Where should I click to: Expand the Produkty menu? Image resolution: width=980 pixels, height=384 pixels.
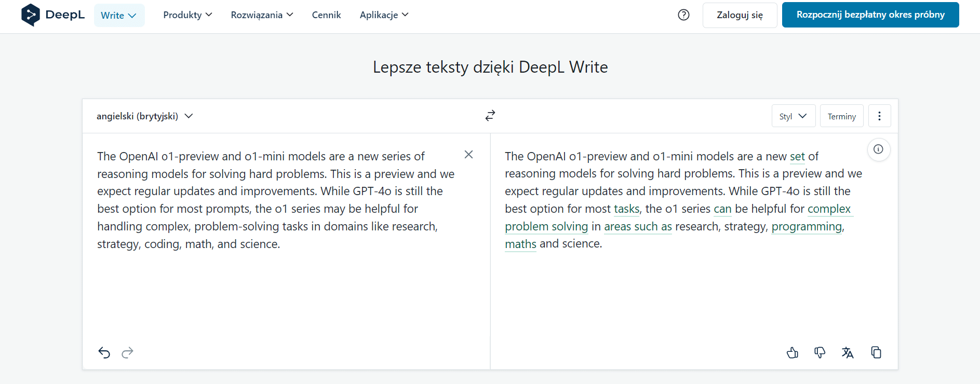point(187,15)
